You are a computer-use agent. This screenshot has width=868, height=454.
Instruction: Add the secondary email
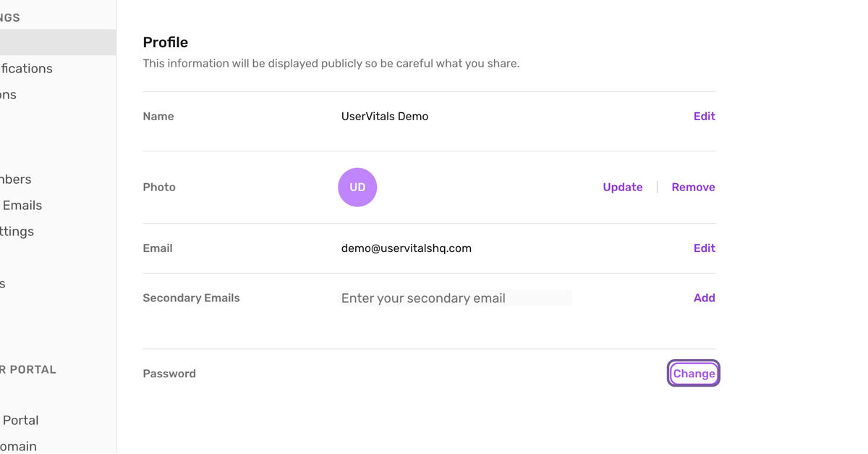[704, 298]
